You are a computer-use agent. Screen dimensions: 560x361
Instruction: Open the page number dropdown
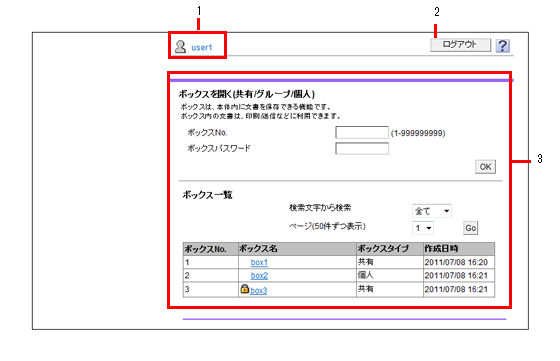pos(423,228)
